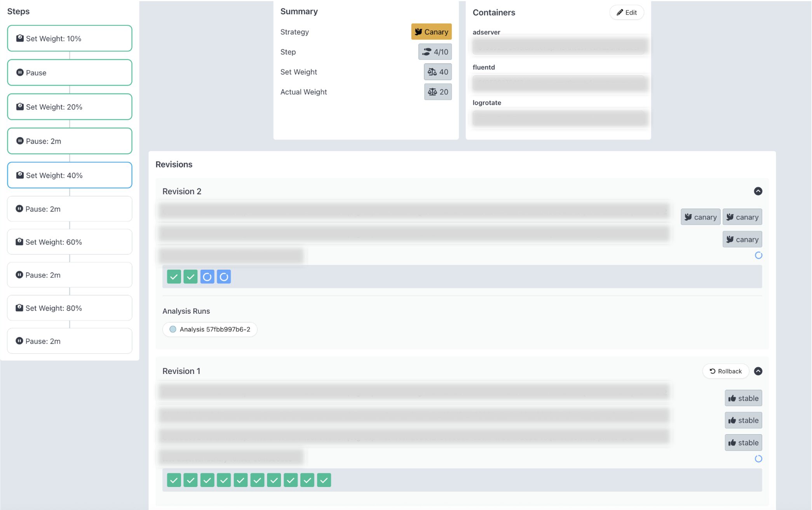This screenshot has height=510, width=812.
Task: Click the scale icon next to Actual Weight
Action: [x=431, y=92]
